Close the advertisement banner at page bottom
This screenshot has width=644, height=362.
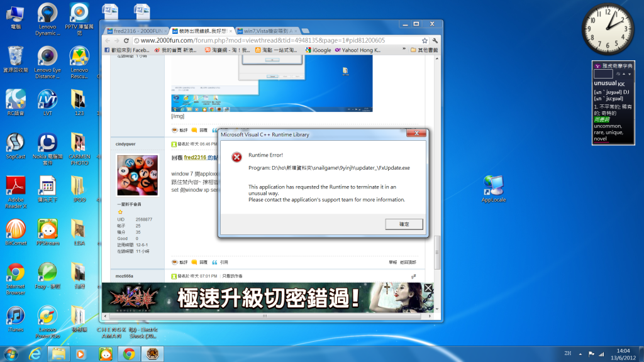click(428, 288)
